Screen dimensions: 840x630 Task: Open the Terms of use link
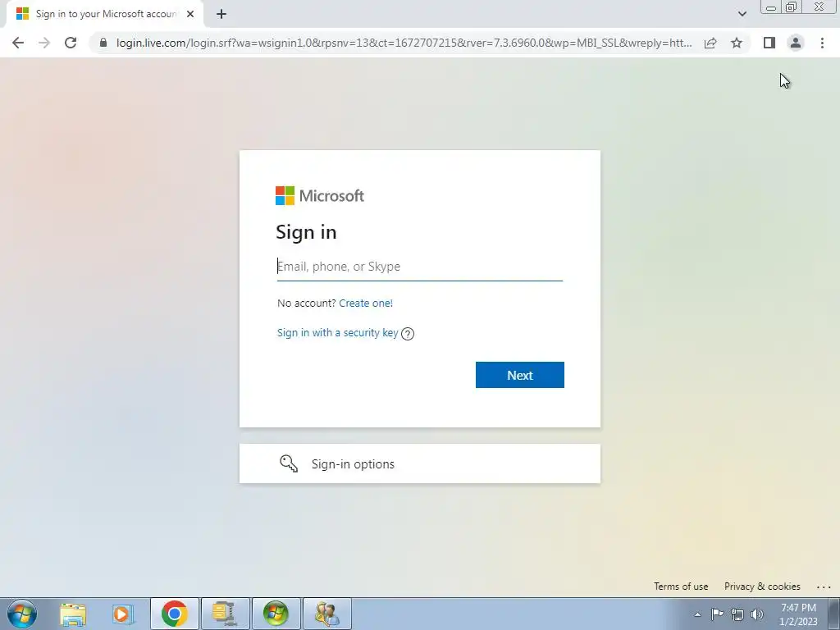[681, 586]
